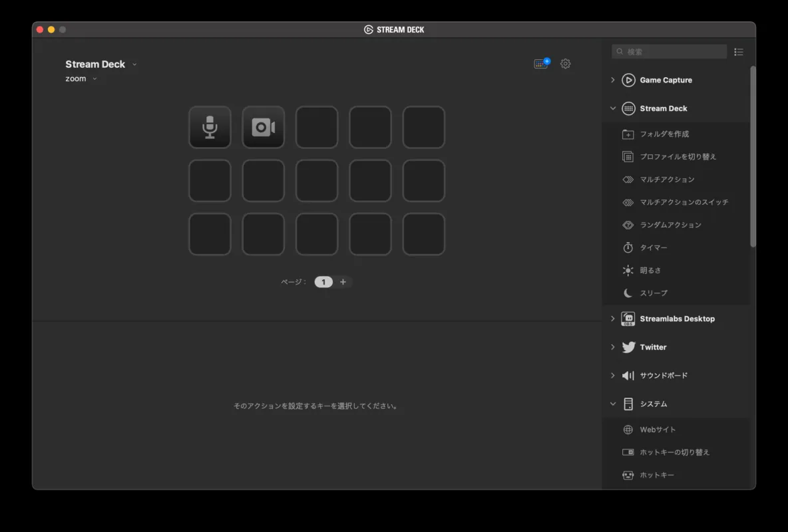This screenshot has width=788, height=532.
Task: Close the Stream Deck window
Action: pyautogui.click(x=40, y=30)
